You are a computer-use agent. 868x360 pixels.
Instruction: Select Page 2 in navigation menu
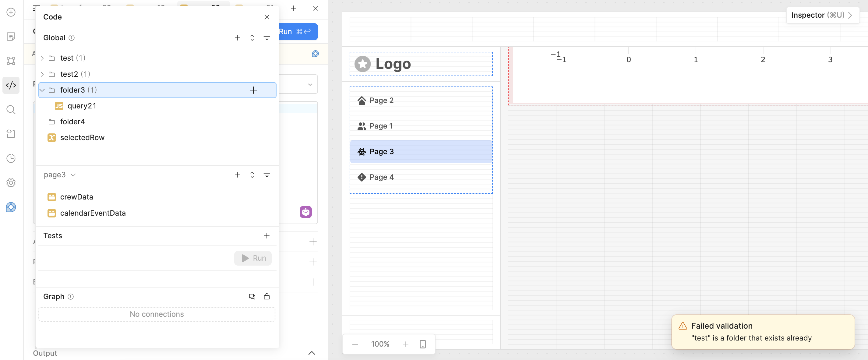click(x=381, y=101)
